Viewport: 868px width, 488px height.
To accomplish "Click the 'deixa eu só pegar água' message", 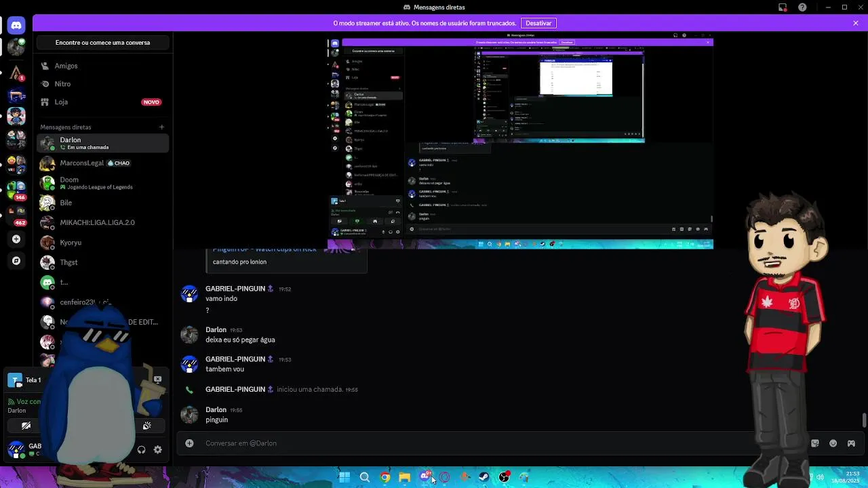I will pyautogui.click(x=240, y=340).
